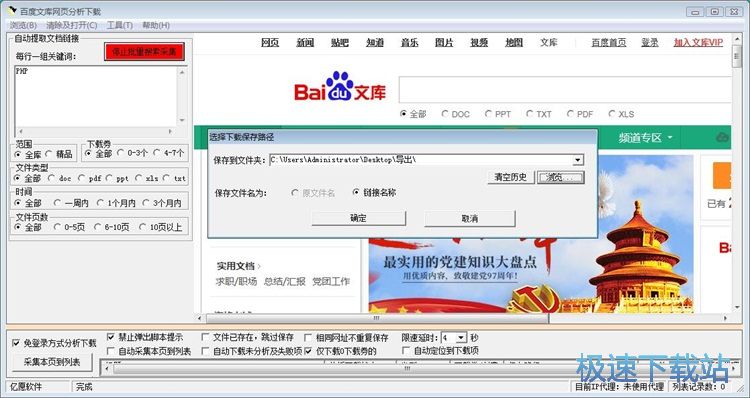The width and height of the screenshot is (750, 398).
Task: Click the 总结/汇报 category link
Action: click(285, 281)
